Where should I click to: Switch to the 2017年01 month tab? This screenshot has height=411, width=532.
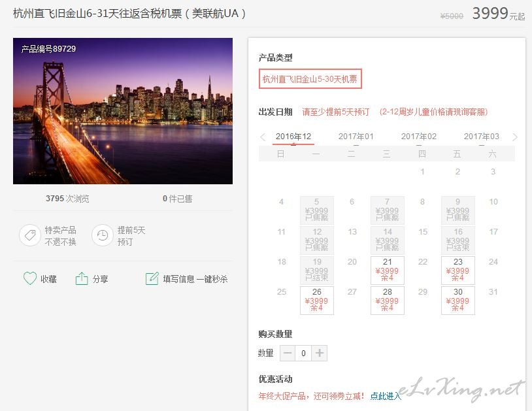[x=356, y=137]
